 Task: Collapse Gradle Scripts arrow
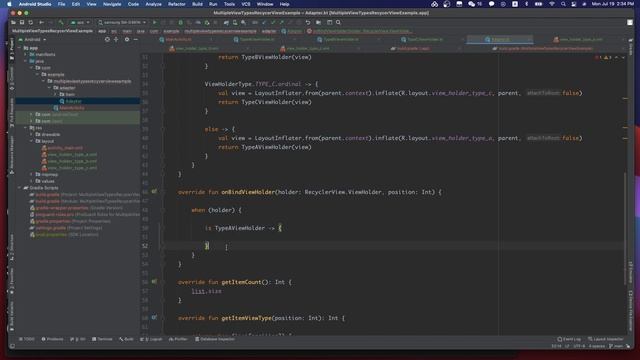(20, 188)
